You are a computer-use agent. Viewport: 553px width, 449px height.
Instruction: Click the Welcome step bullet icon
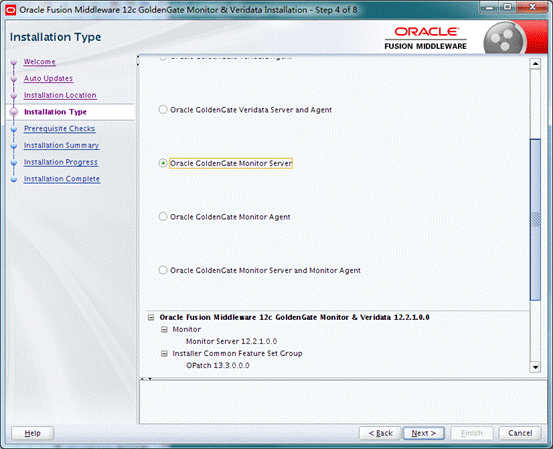pyautogui.click(x=14, y=63)
